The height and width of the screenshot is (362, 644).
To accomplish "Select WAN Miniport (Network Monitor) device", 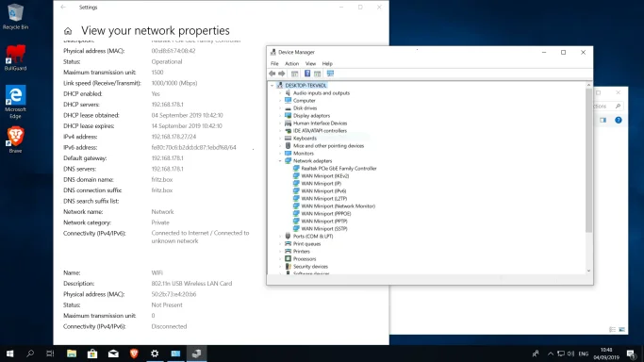I will 338,206.
